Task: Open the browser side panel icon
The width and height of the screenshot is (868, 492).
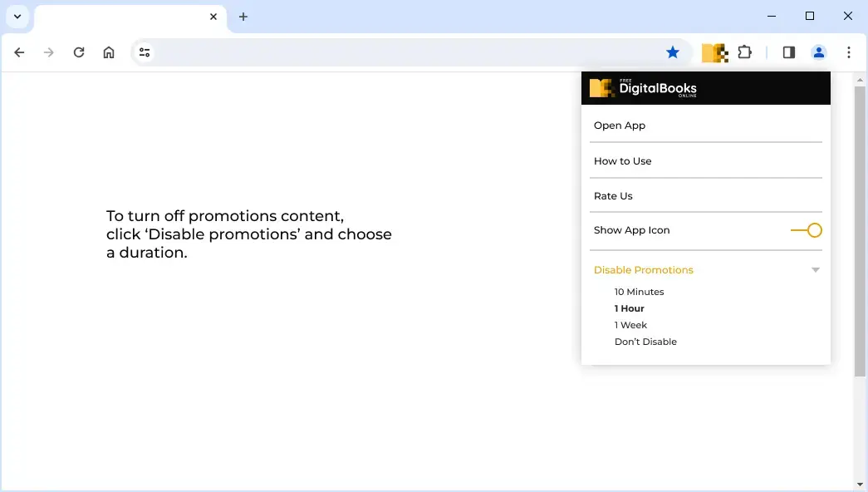Action: 787,52
